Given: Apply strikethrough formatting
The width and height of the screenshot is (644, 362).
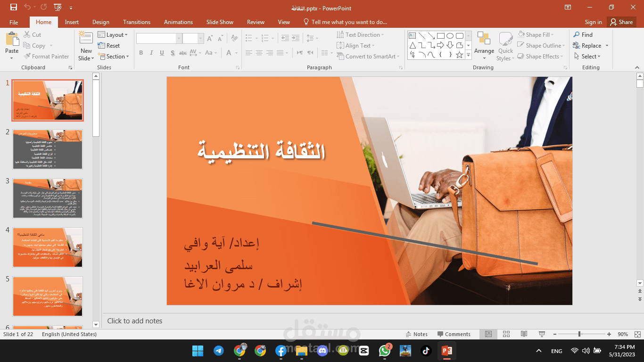Looking at the screenshot, I should (x=182, y=53).
